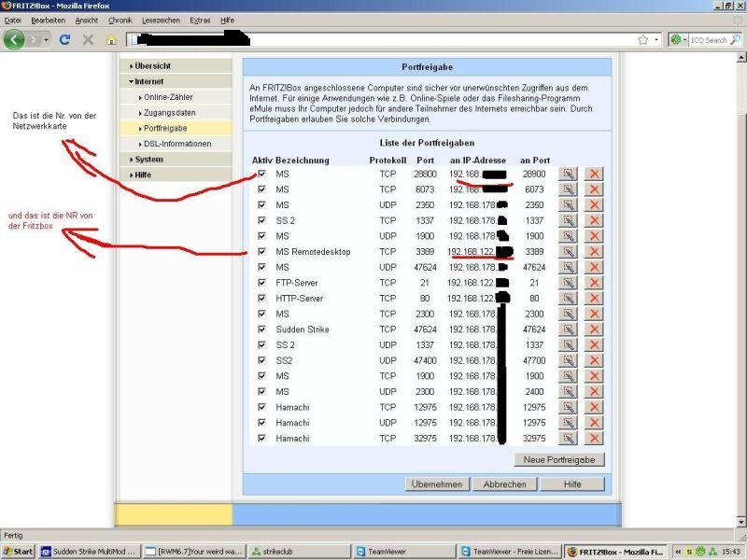This screenshot has height=560, width=747.
Task: Delete the MS Remotedesktop rule
Action: [594, 252]
